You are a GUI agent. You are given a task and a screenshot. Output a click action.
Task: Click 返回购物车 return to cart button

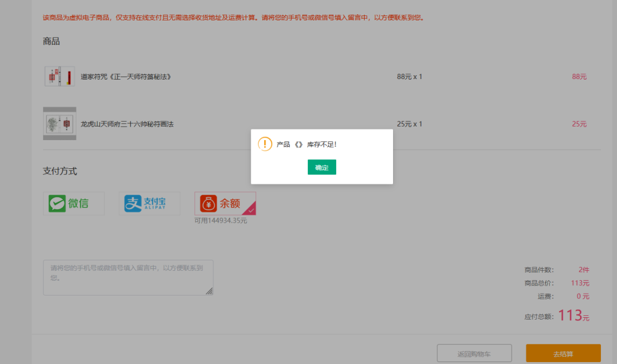point(474,354)
